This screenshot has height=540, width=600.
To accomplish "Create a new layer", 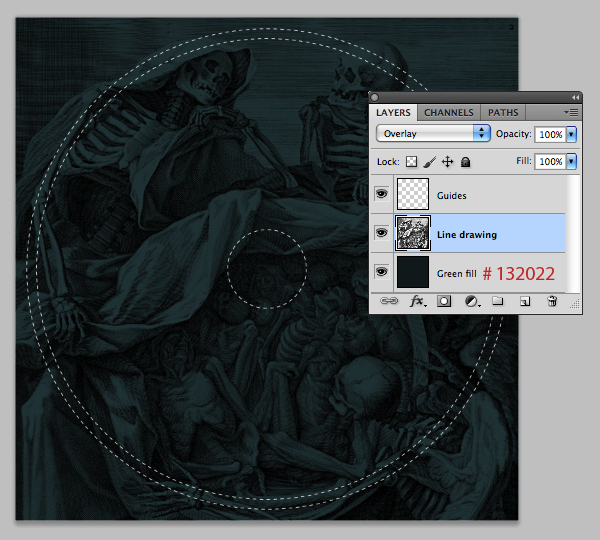I will tap(525, 302).
